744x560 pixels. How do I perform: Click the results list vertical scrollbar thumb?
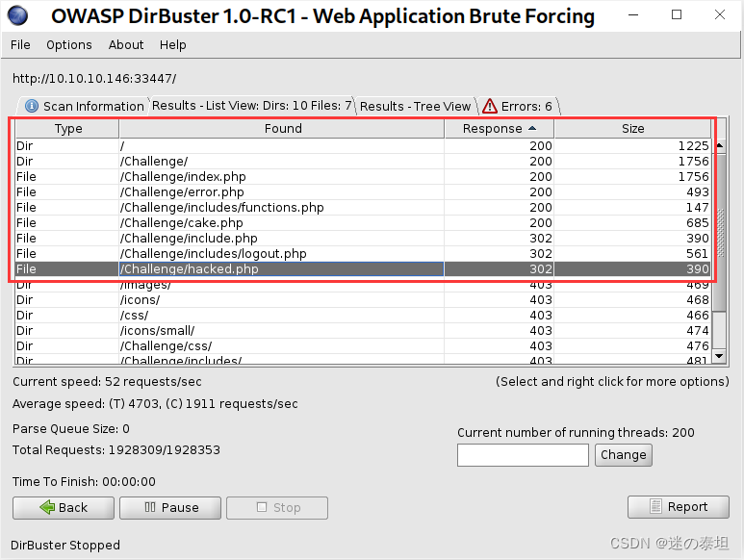(x=719, y=231)
